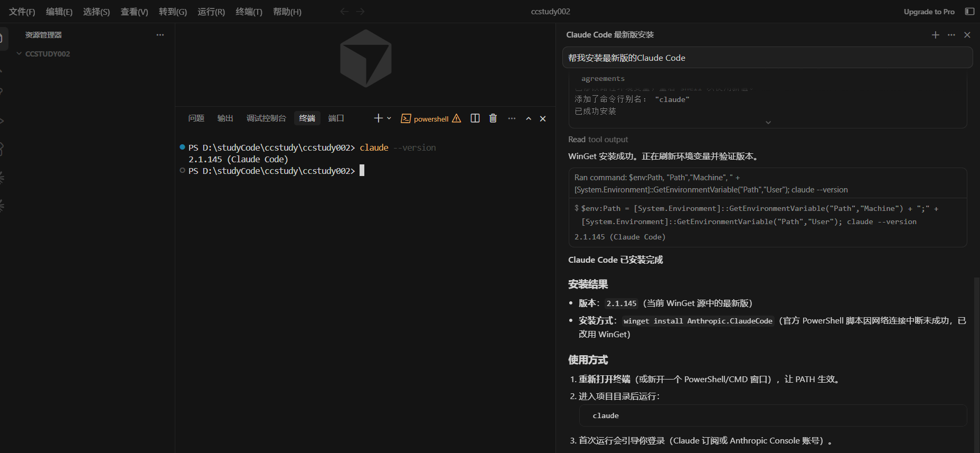Image resolution: width=980 pixels, height=453 pixels.
Task: Click the terminal prompt with cursor
Action: [x=276, y=171]
